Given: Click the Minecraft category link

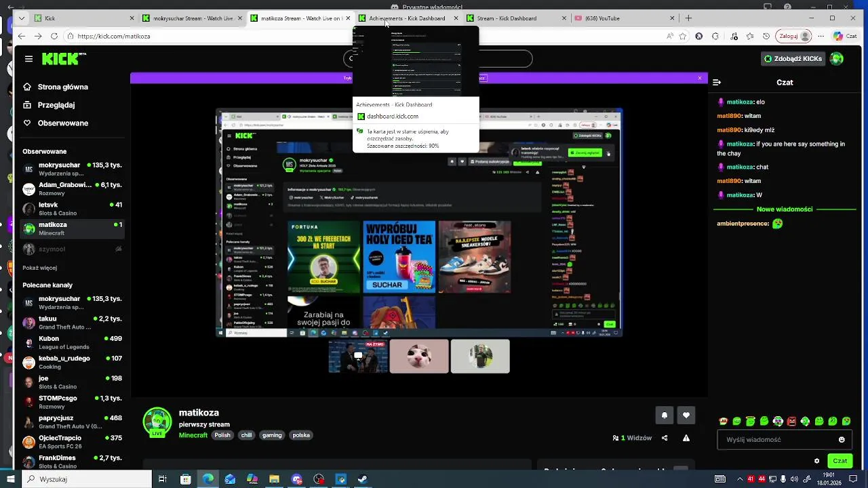Looking at the screenshot, I should [193, 435].
